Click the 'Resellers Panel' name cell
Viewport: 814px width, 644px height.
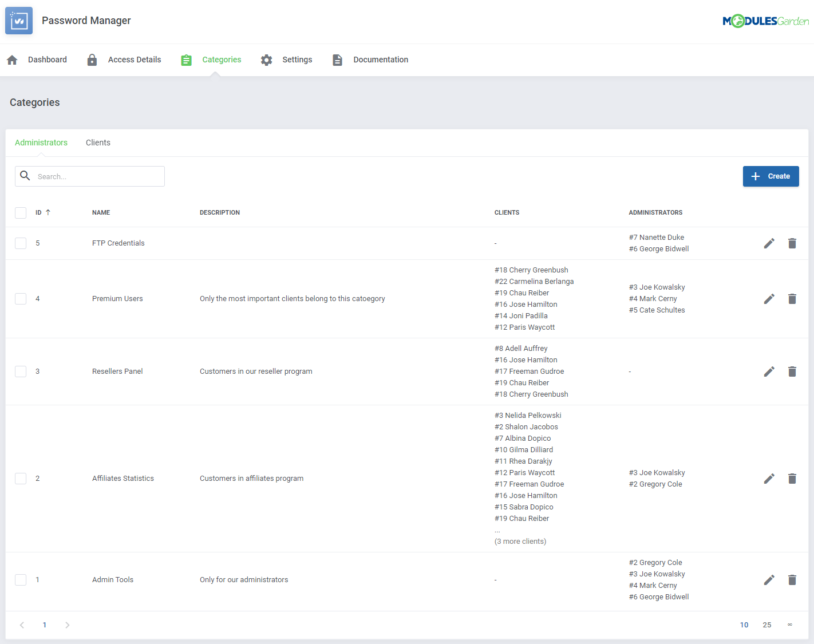pyautogui.click(x=117, y=372)
